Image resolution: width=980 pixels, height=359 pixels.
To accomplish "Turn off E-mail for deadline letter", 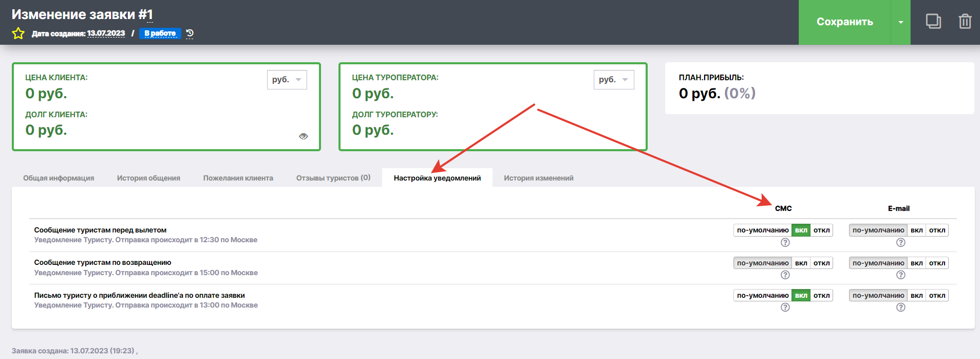I will point(937,295).
